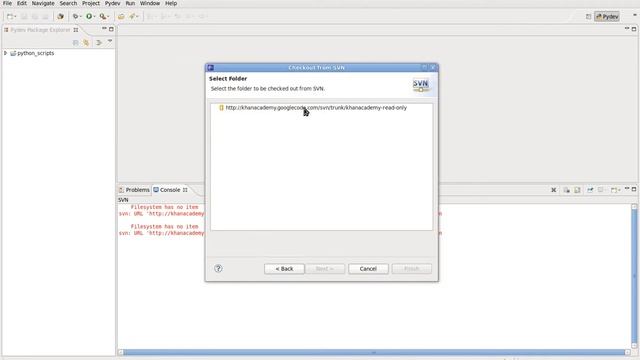Open the Help menu

pyautogui.click(x=171, y=3)
